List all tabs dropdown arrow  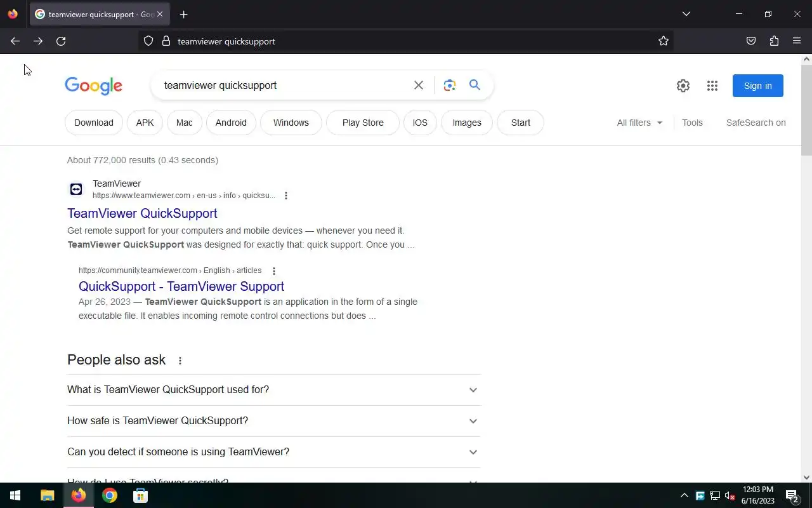(686, 14)
